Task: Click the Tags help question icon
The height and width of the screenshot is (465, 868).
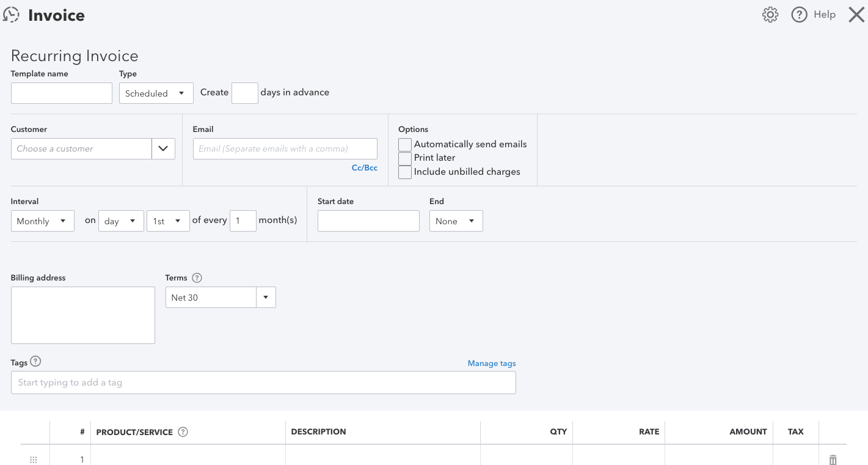Action: pyautogui.click(x=35, y=361)
